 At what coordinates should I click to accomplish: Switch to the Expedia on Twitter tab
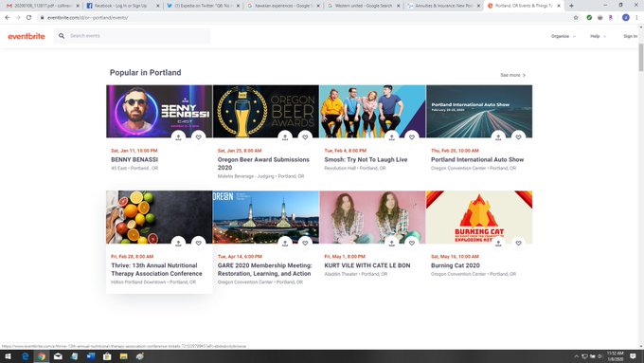tap(204, 6)
